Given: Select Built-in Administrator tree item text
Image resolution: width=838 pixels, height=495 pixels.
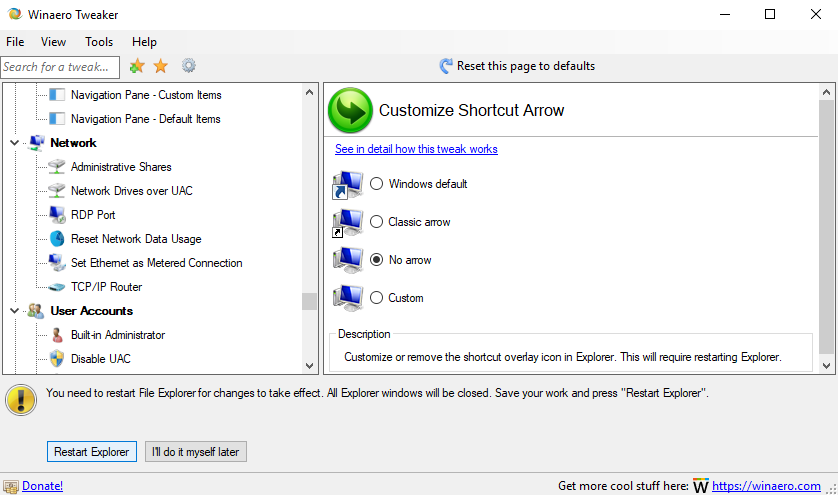Looking at the screenshot, I should point(118,335).
